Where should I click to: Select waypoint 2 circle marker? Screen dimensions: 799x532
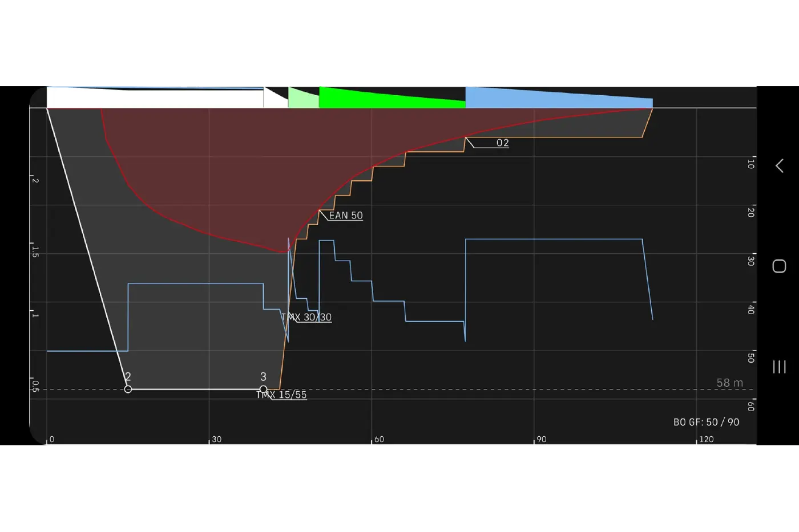tap(128, 389)
